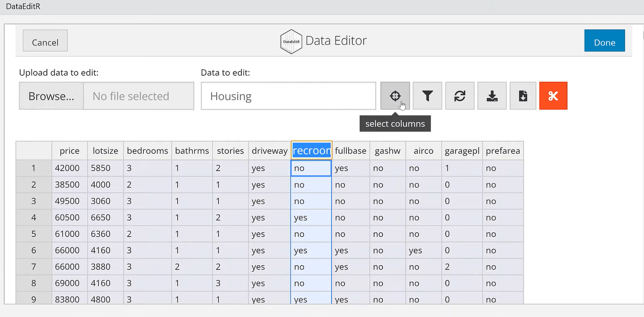Click lotsize cell 4000

(x=106, y=185)
